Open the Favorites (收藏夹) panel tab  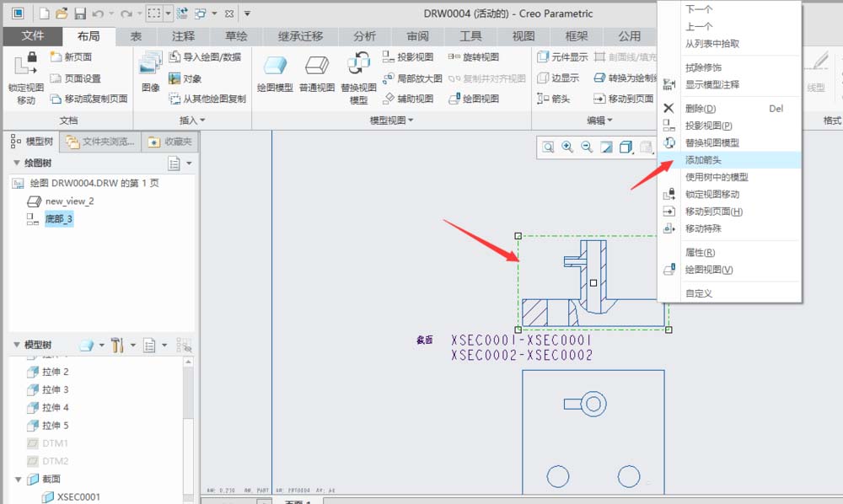coord(170,142)
